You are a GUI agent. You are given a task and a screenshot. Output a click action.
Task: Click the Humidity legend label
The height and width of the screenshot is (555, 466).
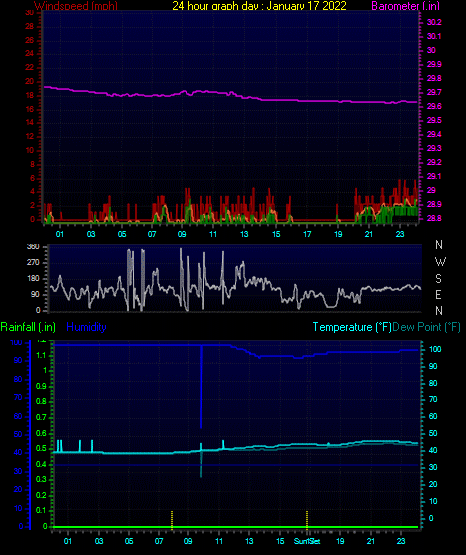point(86,327)
